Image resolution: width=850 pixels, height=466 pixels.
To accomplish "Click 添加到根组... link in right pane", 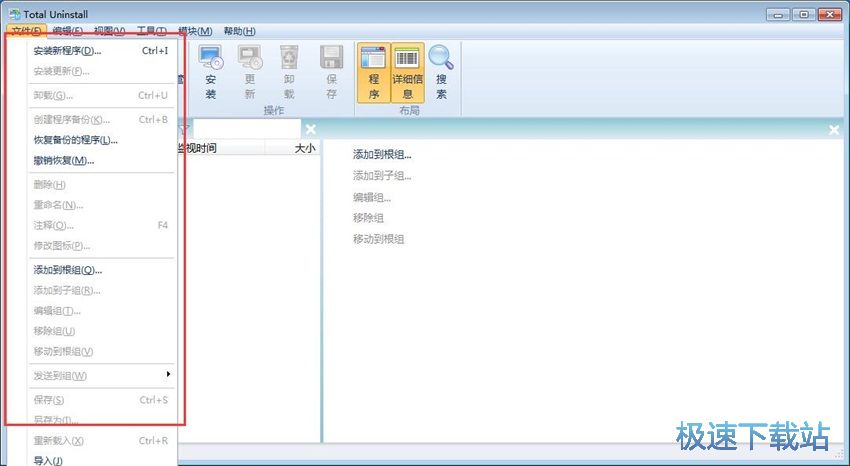I will 382,155.
